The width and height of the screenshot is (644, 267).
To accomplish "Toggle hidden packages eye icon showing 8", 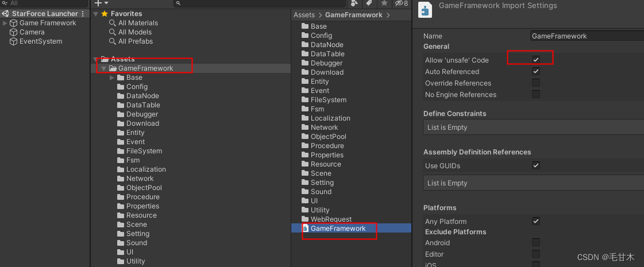I will click(401, 3).
